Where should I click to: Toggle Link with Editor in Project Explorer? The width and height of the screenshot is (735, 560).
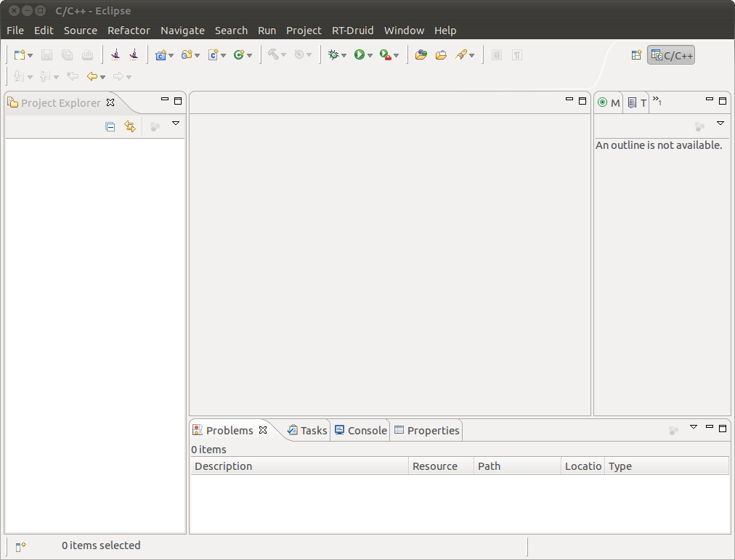(x=130, y=126)
